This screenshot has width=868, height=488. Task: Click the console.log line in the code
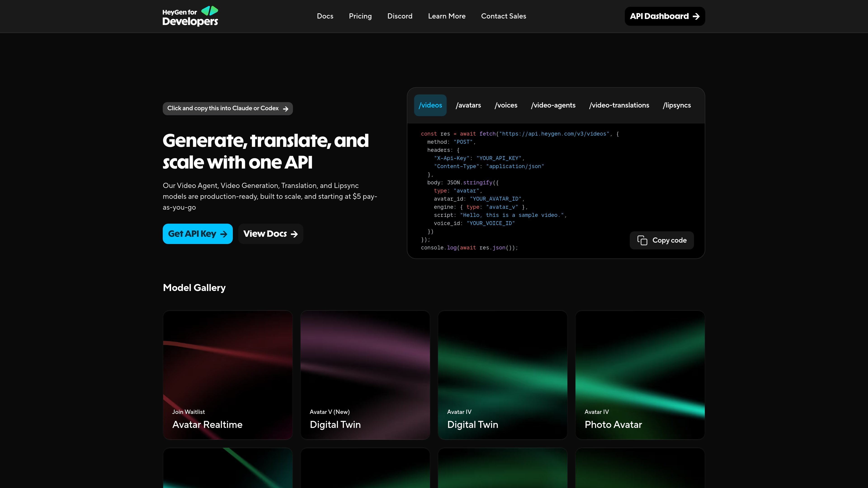tap(469, 248)
